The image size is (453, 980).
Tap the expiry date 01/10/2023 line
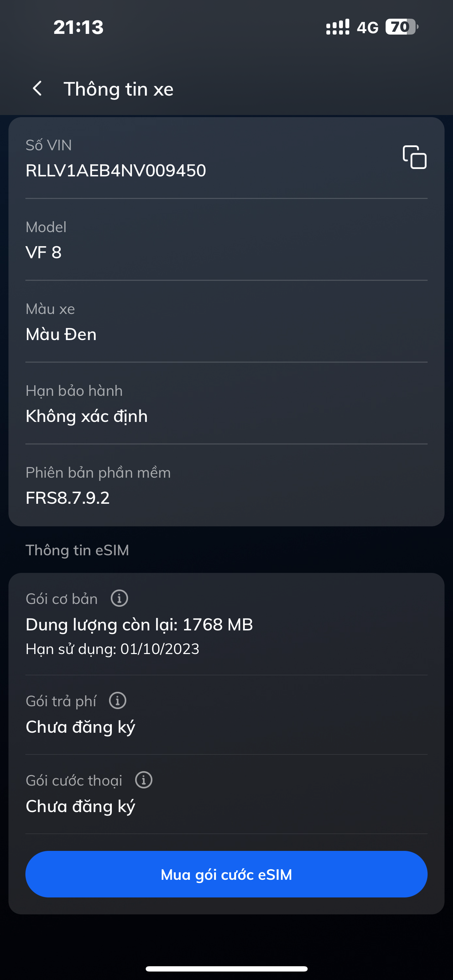click(112, 649)
